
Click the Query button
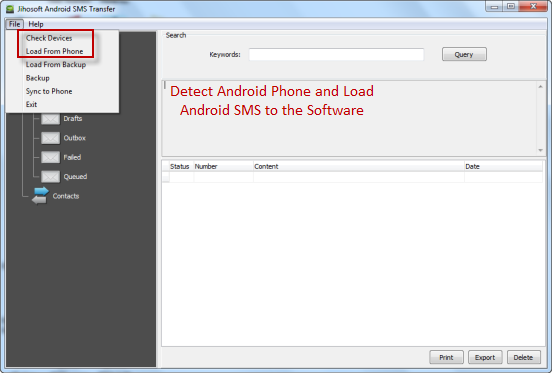coord(464,54)
